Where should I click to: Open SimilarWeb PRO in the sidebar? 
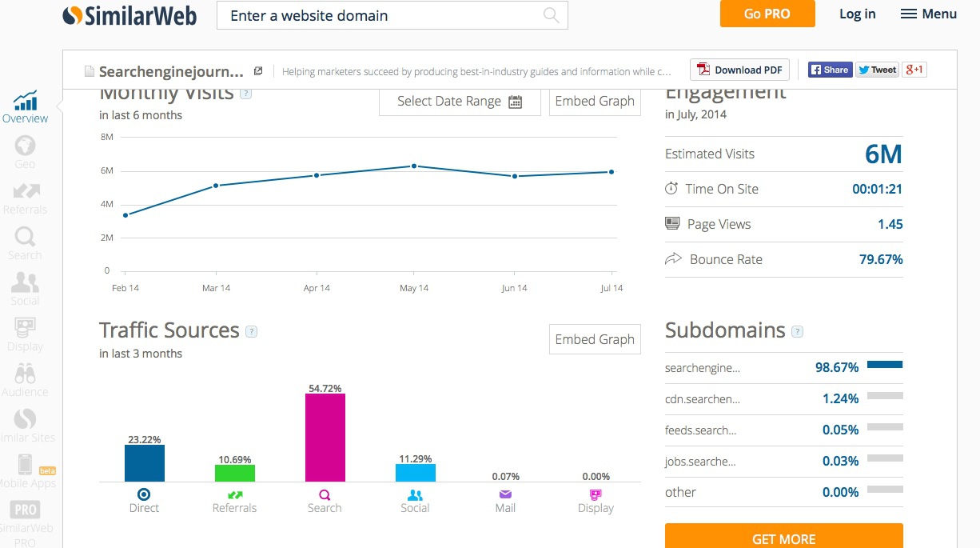tap(25, 524)
